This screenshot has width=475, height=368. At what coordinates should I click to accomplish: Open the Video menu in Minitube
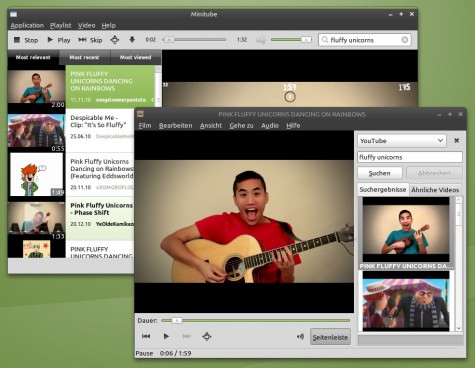(x=86, y=25)
